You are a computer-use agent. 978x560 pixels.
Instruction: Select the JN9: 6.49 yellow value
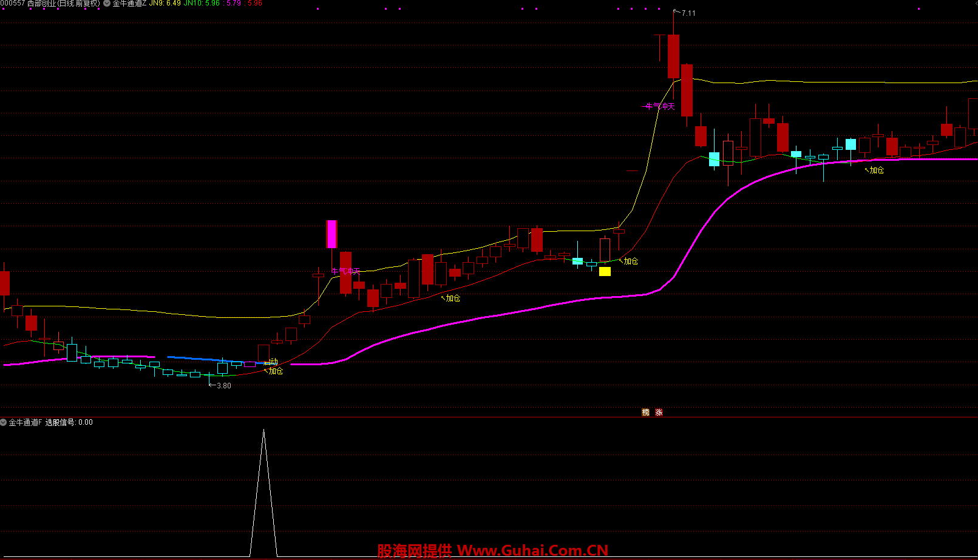click(x=165, y=4)
